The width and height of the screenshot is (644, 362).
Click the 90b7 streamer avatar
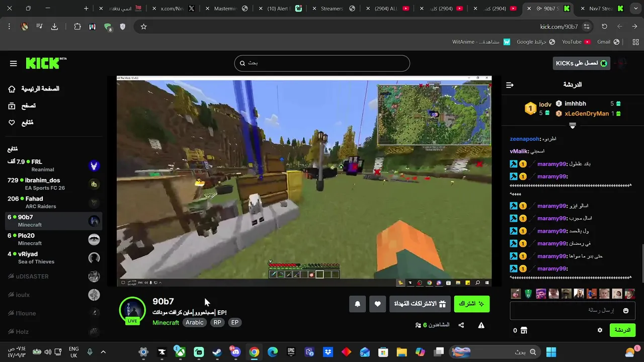tap(132, 310)
